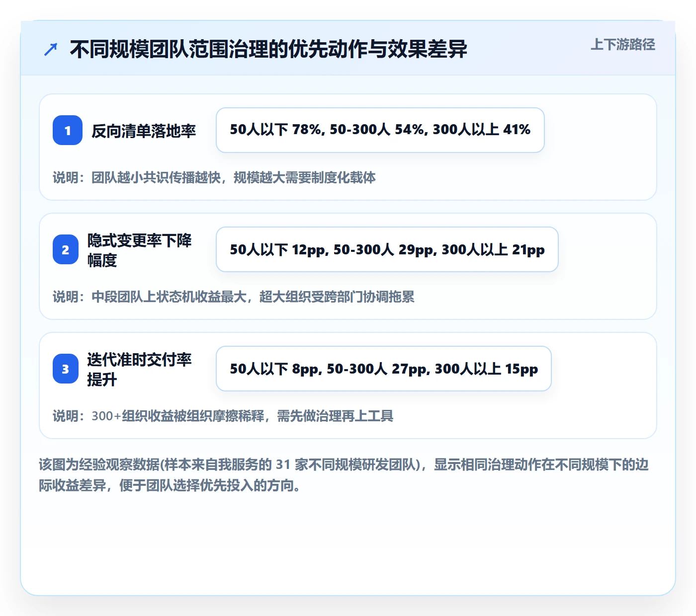Click the 迭代准时交付率提升 metric label
Viewport: 696px width, 616px height.
(x=140, y=369)
